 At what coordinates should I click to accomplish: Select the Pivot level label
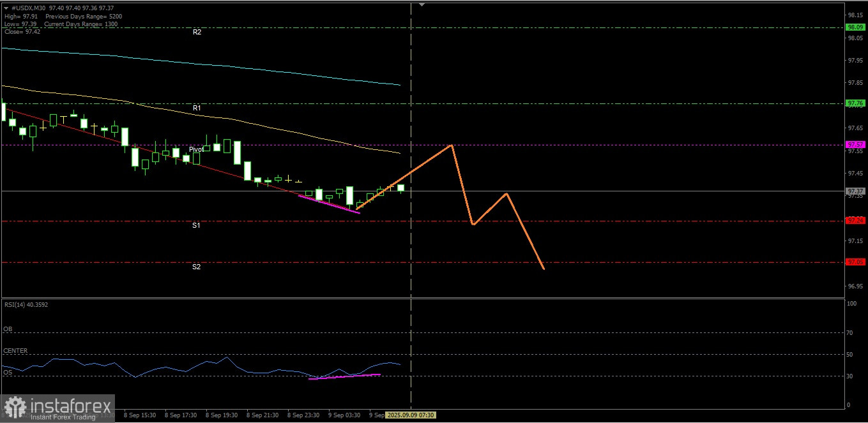(196, 149)
